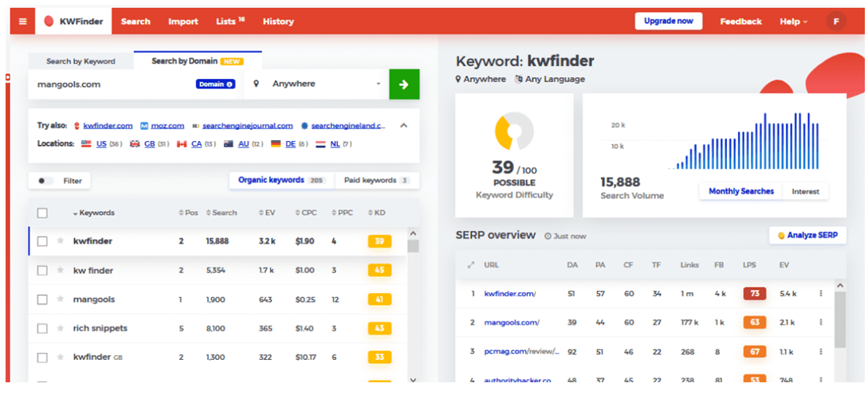Click the KWFinder logo
This screenshot has height=399, width=868.
click(x=73, y=22)
